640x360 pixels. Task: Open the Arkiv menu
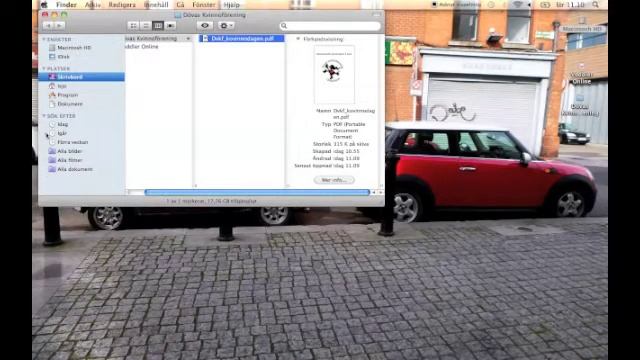coord(93,5)
